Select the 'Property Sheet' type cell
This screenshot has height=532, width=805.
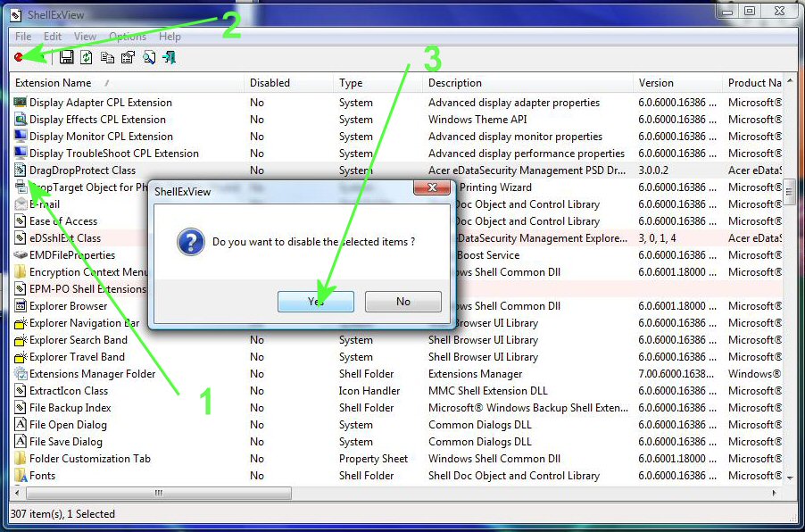[373, 458]
